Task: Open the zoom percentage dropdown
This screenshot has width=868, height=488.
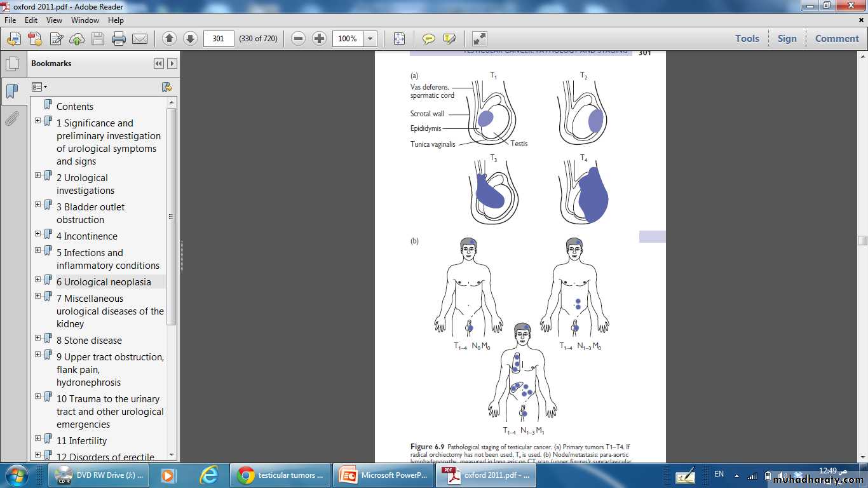Action: pos(370,39)
